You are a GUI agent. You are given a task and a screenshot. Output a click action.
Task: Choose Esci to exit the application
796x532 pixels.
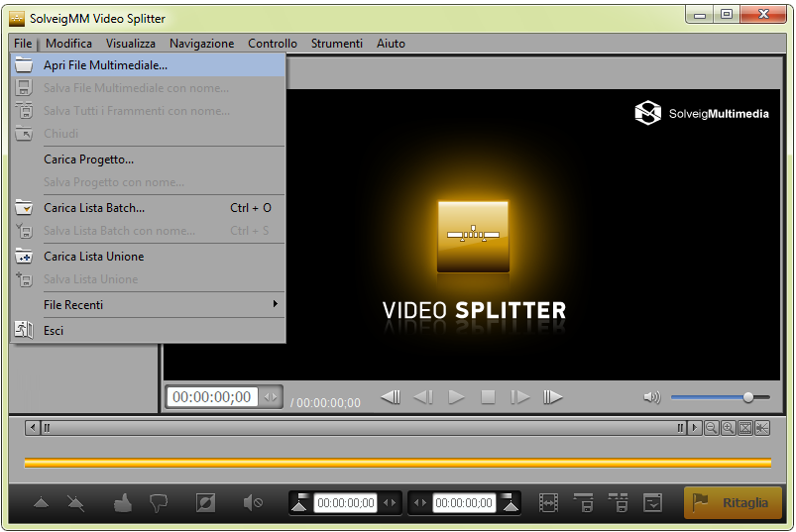[148, 331]
